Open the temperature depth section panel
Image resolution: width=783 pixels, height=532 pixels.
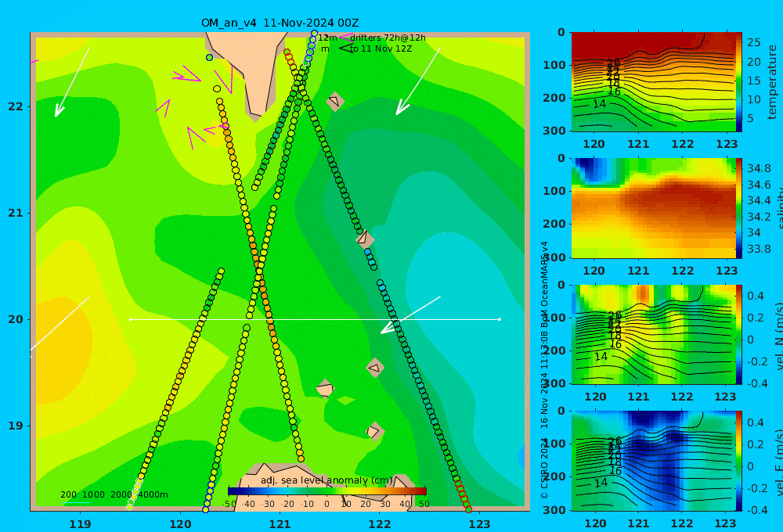coord(653,82)
